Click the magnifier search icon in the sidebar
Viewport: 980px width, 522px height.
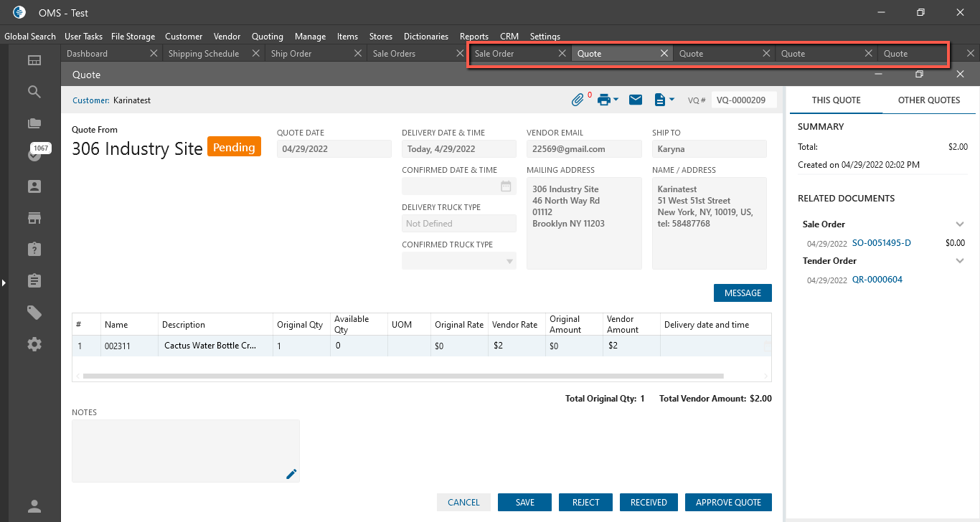coord(34,92)
